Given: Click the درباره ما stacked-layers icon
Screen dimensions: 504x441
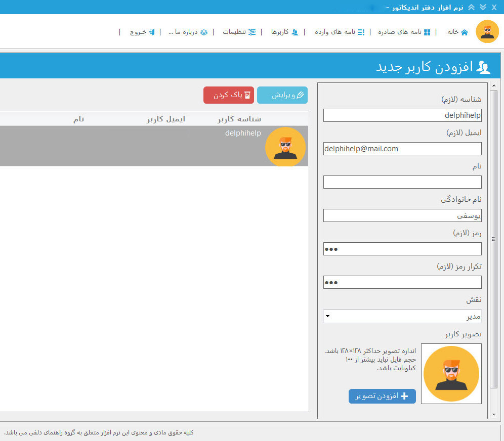Looking at the screenshot, I should tap(204, 31).
